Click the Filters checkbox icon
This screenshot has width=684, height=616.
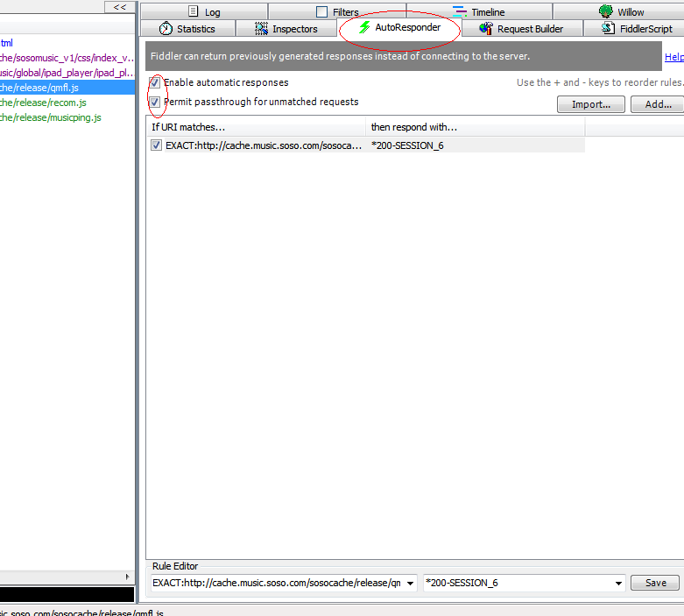[x=321, y=11]
